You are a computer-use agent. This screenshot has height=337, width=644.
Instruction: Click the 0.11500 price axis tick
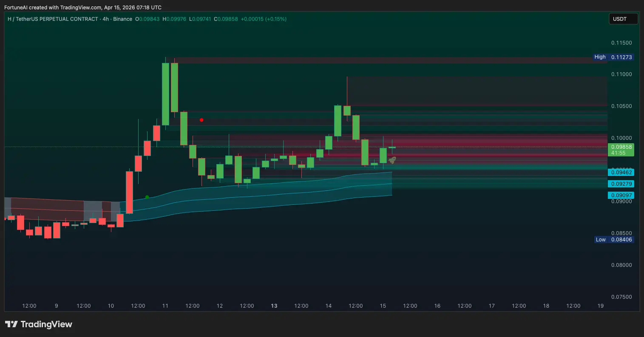621,43
